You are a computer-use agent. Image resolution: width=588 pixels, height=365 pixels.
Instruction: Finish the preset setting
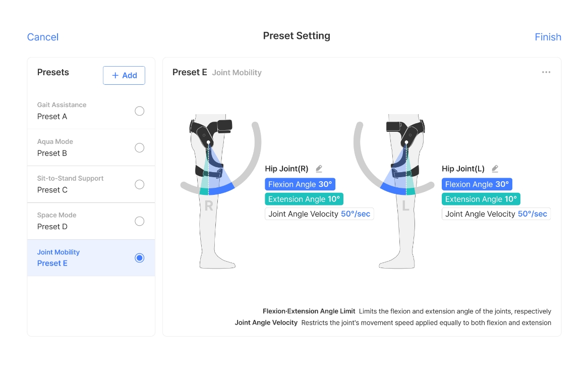(548, 37)
